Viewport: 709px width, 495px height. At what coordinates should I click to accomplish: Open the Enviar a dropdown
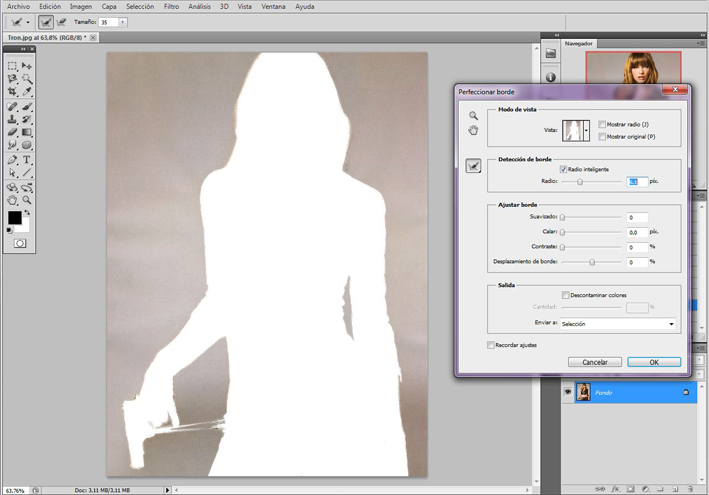(x=617, y=324)
